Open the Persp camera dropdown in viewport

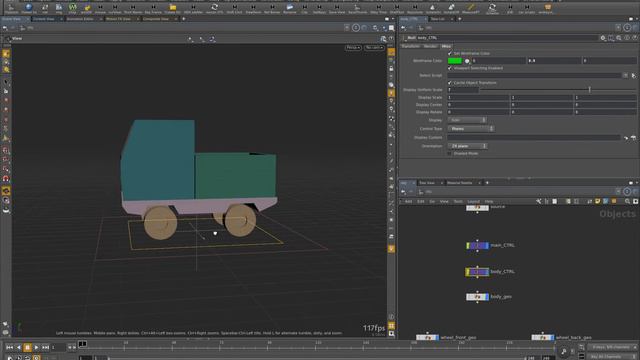pyautogui.click(x=353, y=48)
